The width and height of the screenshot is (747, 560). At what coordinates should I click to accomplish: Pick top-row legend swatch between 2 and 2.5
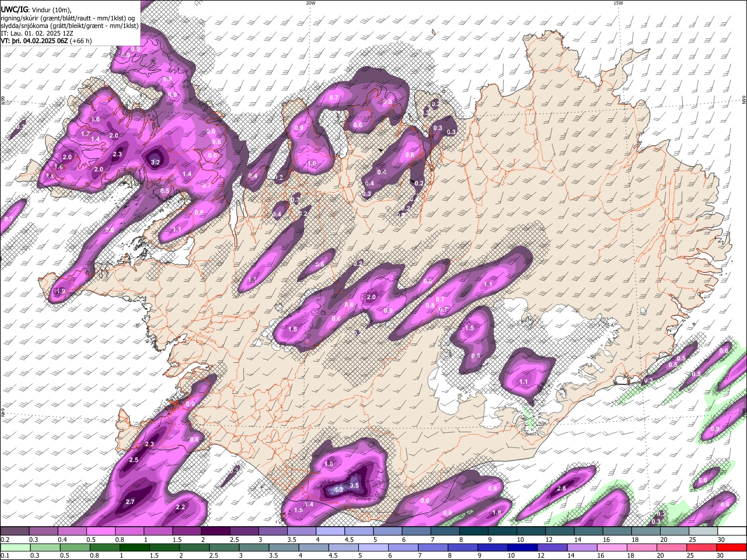click(215, 531)
